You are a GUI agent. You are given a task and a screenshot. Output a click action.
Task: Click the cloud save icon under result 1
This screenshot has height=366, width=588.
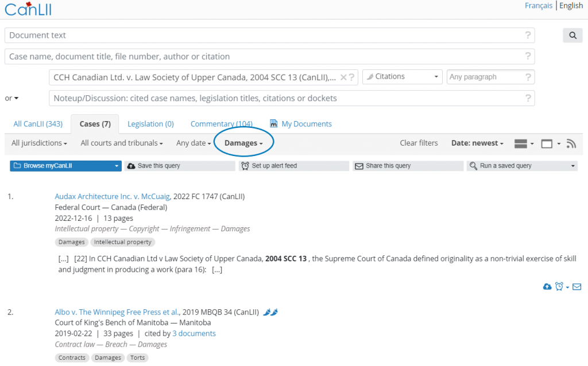pyautogui.click(x=547, y=287)
